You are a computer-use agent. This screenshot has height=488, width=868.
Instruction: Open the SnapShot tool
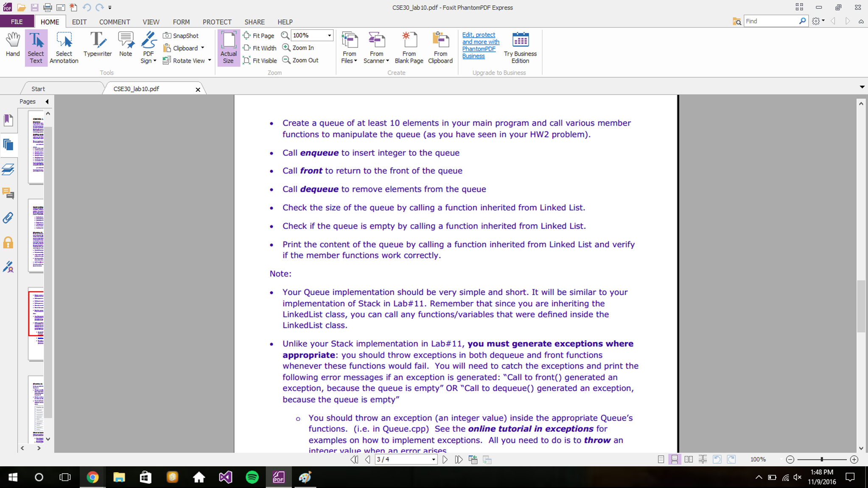181,36
